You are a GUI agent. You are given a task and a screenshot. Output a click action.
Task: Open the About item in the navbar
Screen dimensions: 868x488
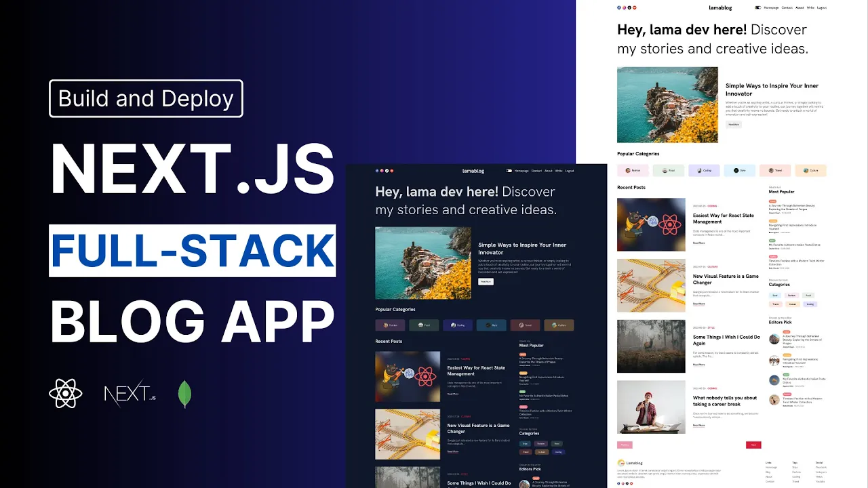click(800, 7)
